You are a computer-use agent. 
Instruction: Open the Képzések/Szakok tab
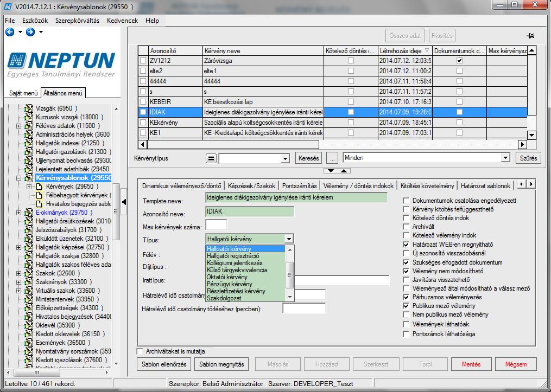click(252, 185)
